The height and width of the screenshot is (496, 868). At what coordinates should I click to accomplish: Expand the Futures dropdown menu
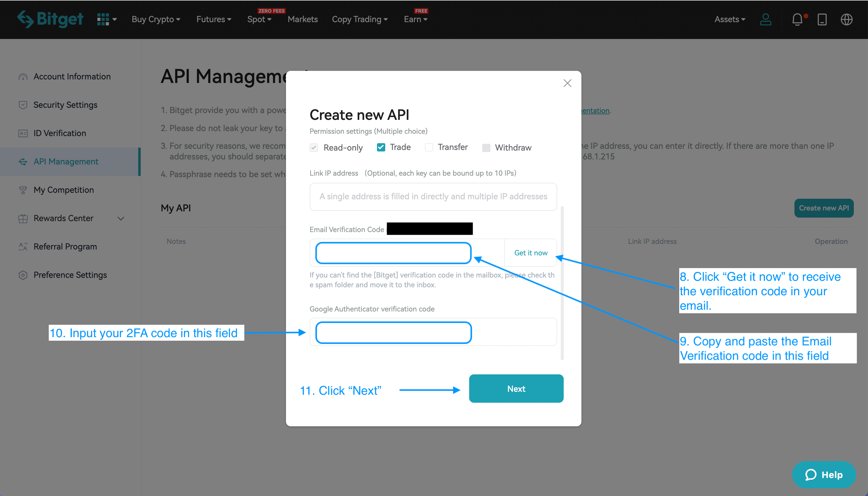[x=214, y=19]
